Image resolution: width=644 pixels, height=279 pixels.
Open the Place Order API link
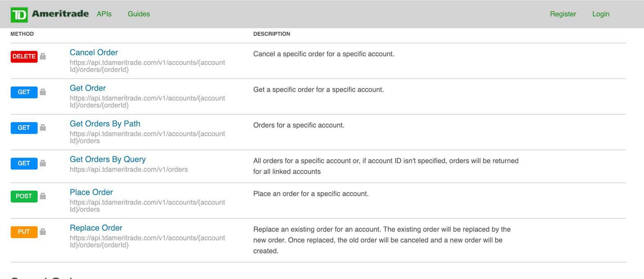coord(91,192)
